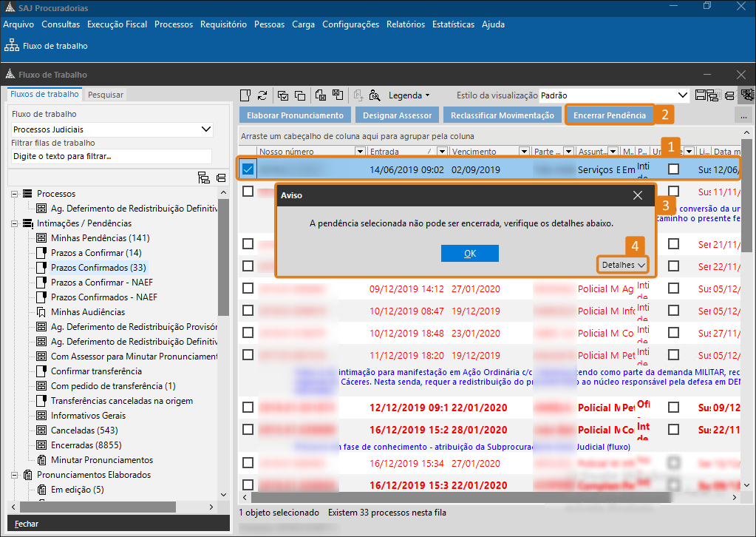Screen dimensions: 756x537
Task: Click the three-dots overflow button beside Encerrar Pendência
Action: point(743,116)
